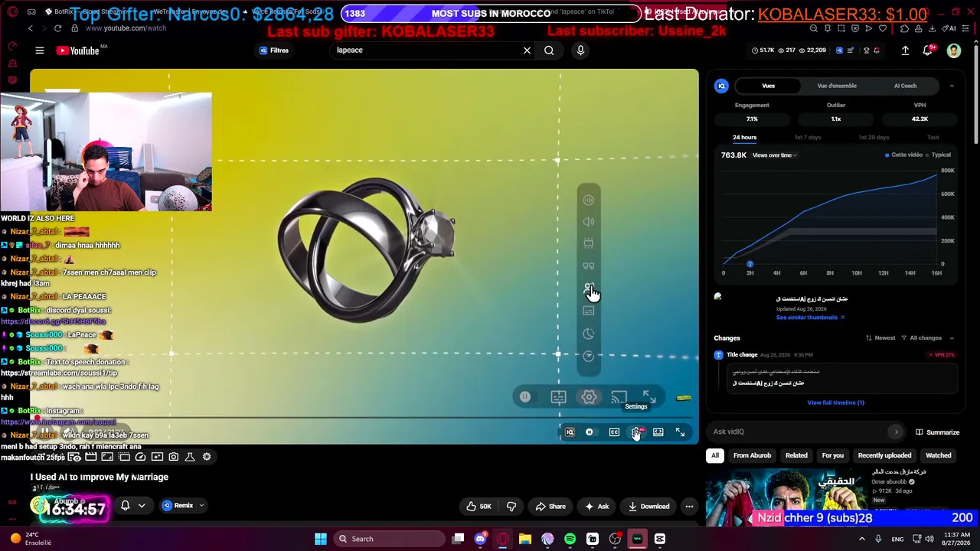Open the weather widget showing 24°C
This screenshot has width=980, height=551.
31,539
